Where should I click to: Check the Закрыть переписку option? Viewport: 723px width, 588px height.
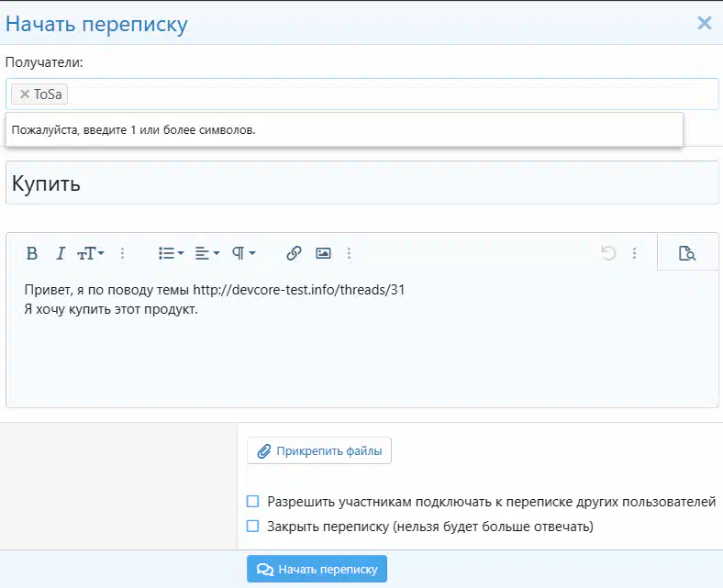(253, 527)
